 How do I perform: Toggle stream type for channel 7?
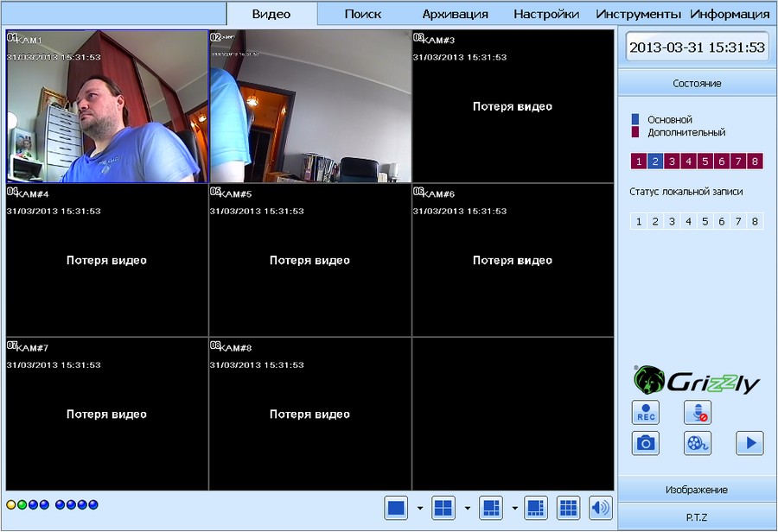tap(738, 161)
